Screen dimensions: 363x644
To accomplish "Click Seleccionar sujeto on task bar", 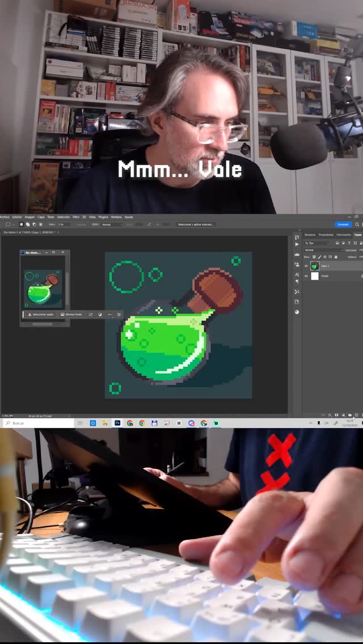I will tap(40, 315).
